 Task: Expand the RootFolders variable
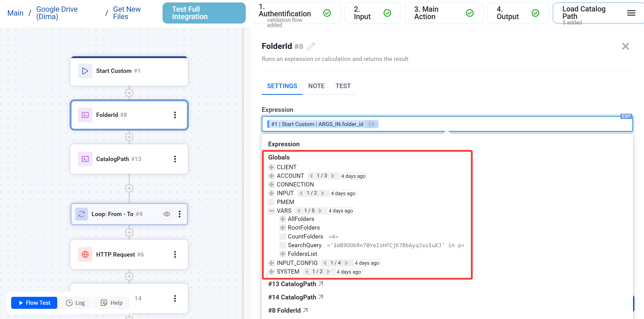283,228
